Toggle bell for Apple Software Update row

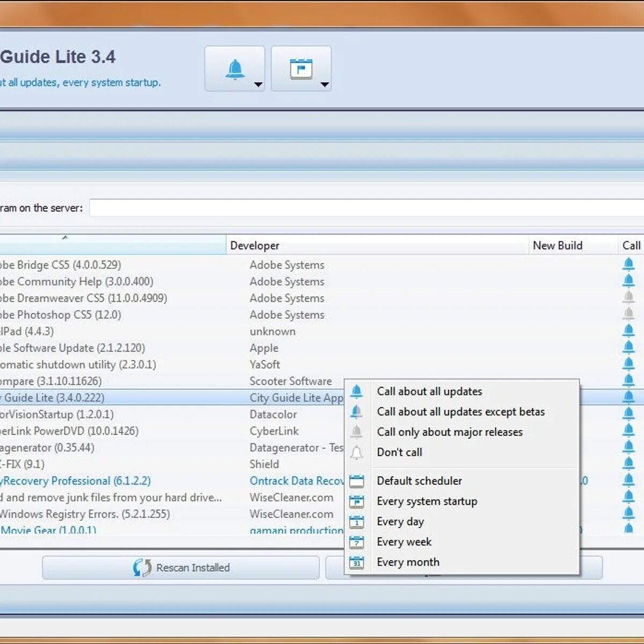628,347
